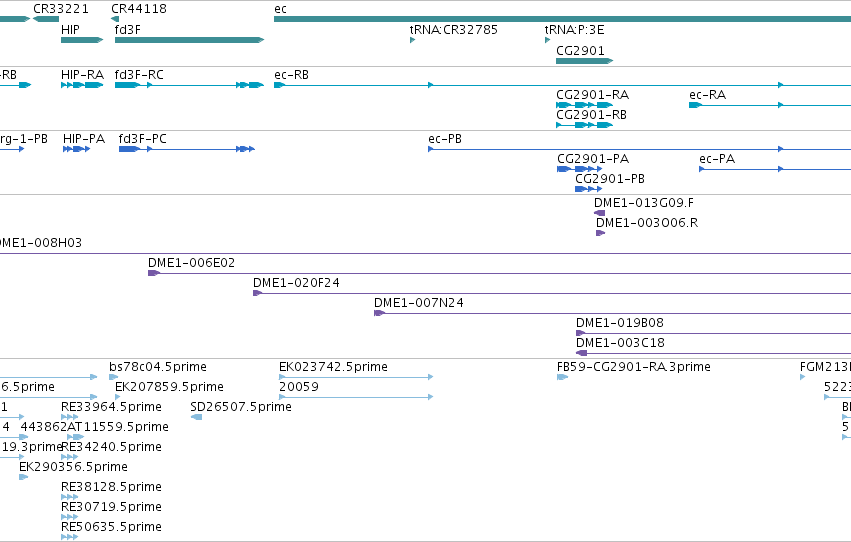
Task: Select the RE34240.5prime EST arrows
Action: click(69, 457)
